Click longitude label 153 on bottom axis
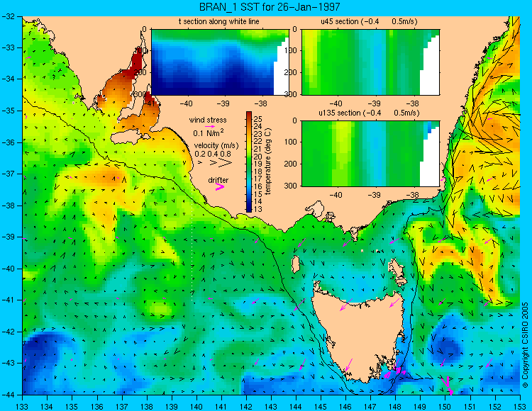Viewport: 532px width, 411px height. coord(520,407)
